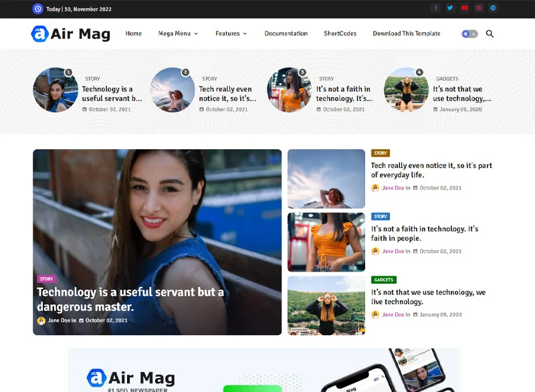This screenshot has width=535, height=392.
Task: Click Jane Doe author on 'live technology' post
Action: 393,315
